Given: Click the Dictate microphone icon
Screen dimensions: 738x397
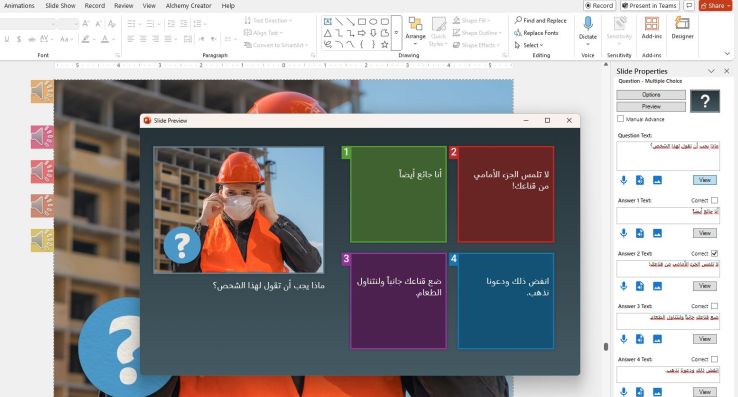Looking at the screenshot, I should click(587, 23).
